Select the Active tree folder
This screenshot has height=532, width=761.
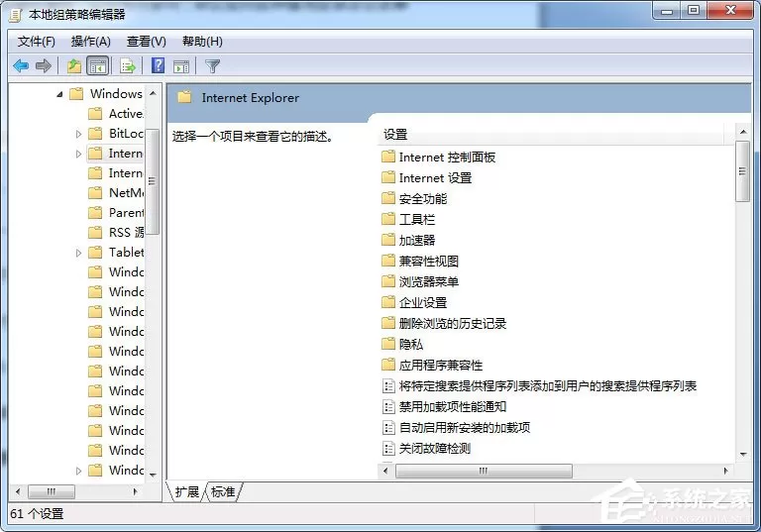[x=117, y=114]
